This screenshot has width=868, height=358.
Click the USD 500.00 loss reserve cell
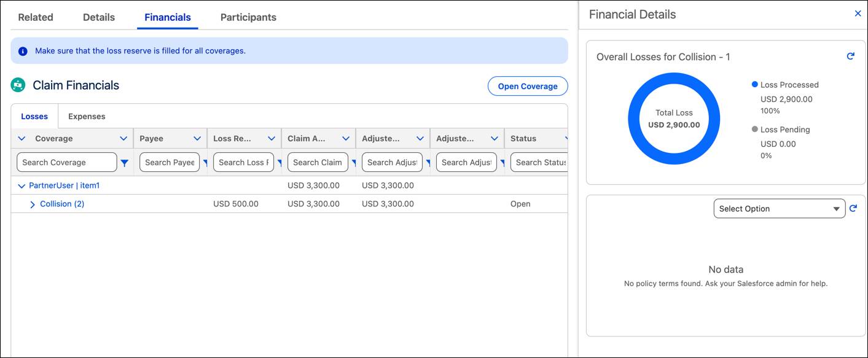(x=236, y=204)
